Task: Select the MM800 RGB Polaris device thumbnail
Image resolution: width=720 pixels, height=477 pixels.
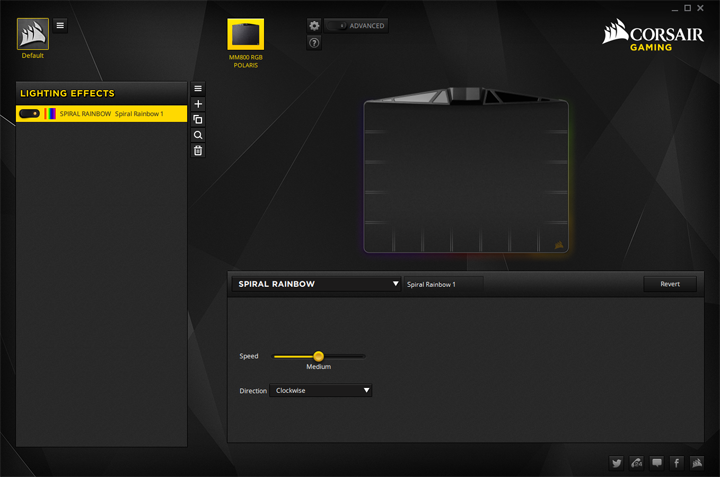Action: (x=246, y=35)
